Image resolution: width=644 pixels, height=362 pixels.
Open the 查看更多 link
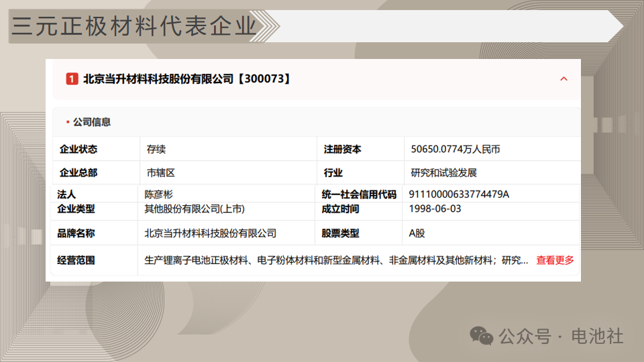click(x=555, y=260)
